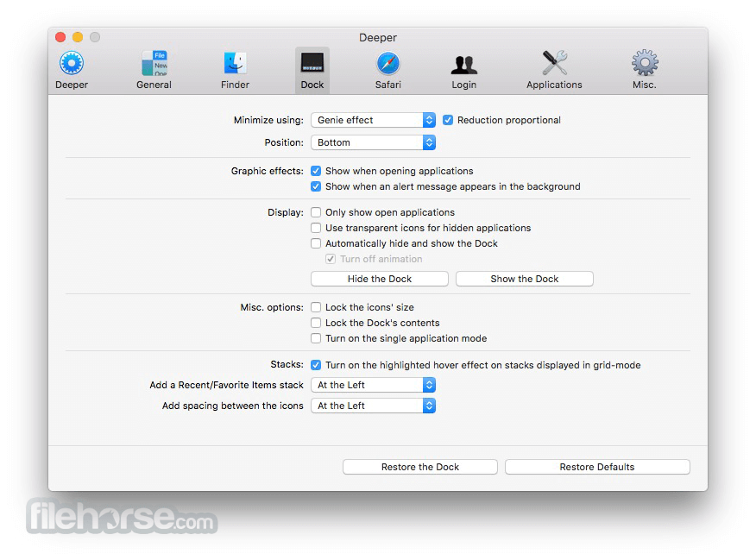Uncheck Show when opening applications
This screenshot has height=560, width=756.
[316, 171]
